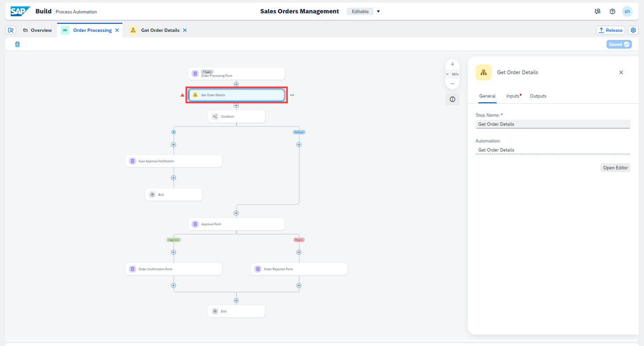
Task: Click the SAP logo
Action: (21, 11)
